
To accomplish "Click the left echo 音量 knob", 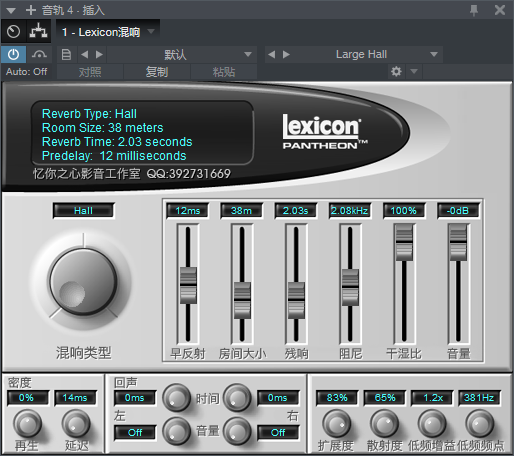I will coord(176,431).
